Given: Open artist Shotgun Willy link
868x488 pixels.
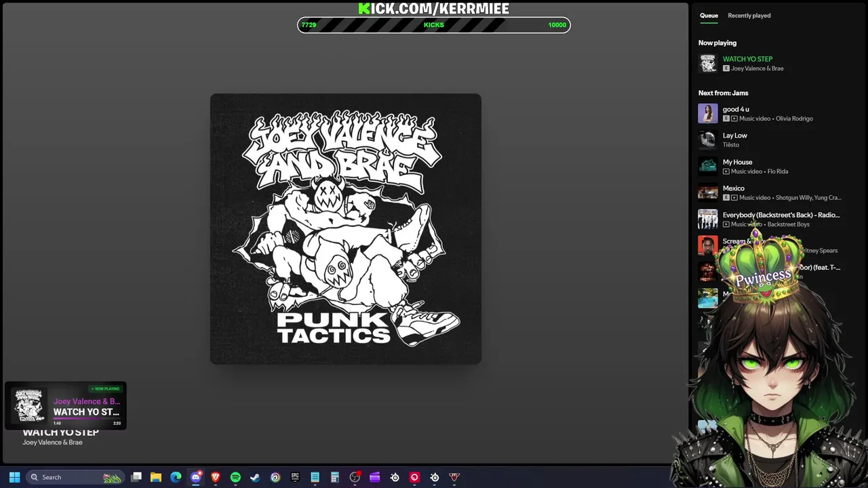Looking at the screenshot, I should 795,198.
